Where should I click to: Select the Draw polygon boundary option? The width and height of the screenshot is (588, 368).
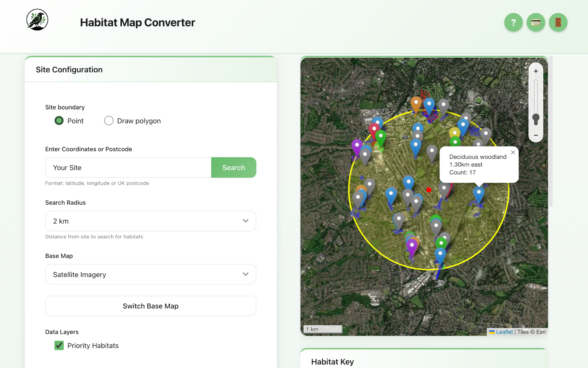109,121
